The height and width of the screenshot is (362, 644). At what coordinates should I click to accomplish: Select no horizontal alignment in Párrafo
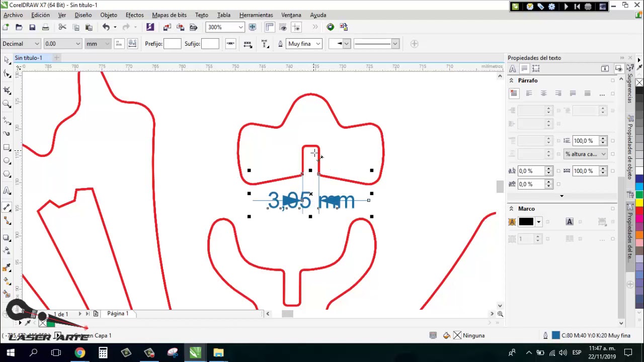(x=514, y=94)
